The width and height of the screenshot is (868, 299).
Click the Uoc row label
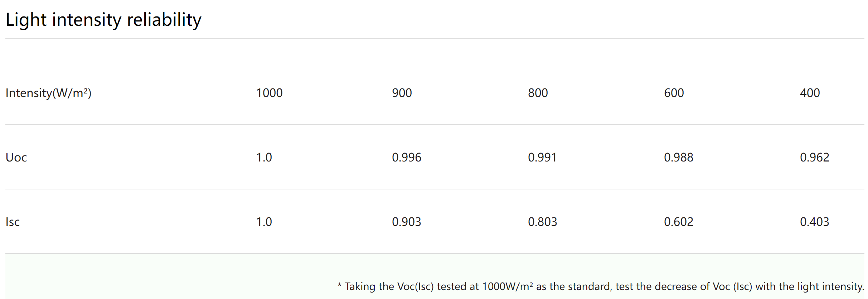tap(16, 158)
